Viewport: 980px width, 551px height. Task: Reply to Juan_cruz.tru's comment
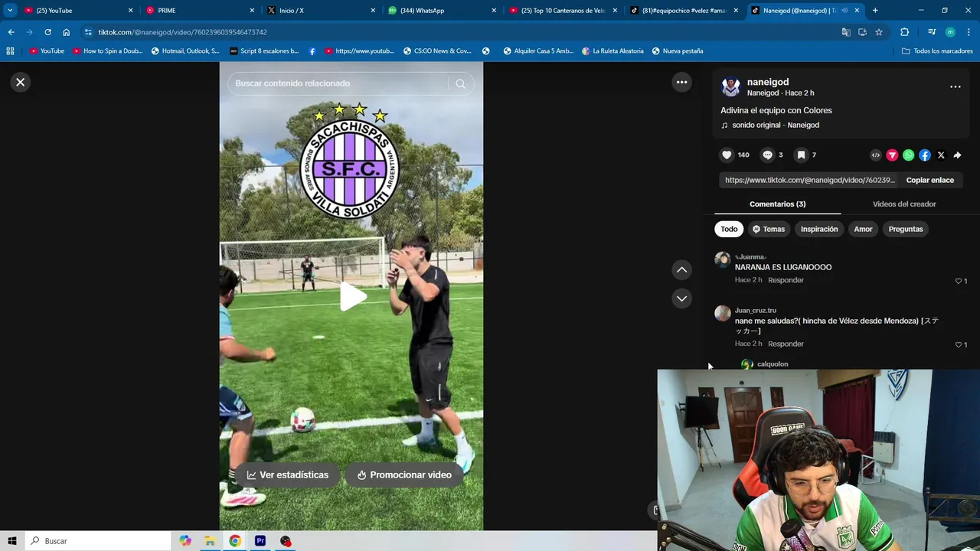(x=786, y=344)
